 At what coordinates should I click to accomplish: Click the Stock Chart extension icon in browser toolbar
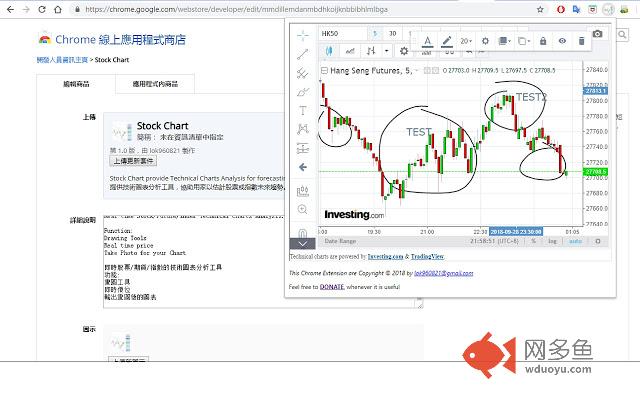tap(608, 9)
